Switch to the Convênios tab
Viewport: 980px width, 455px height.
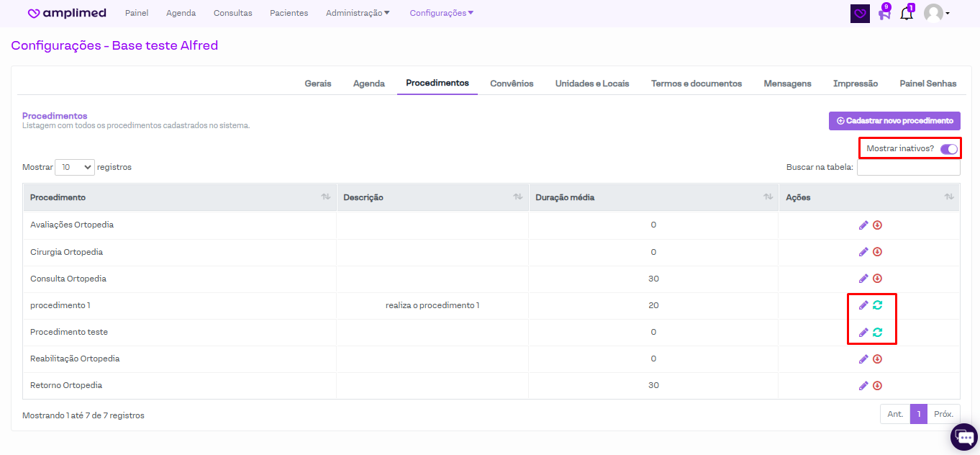tap(512, 84)
